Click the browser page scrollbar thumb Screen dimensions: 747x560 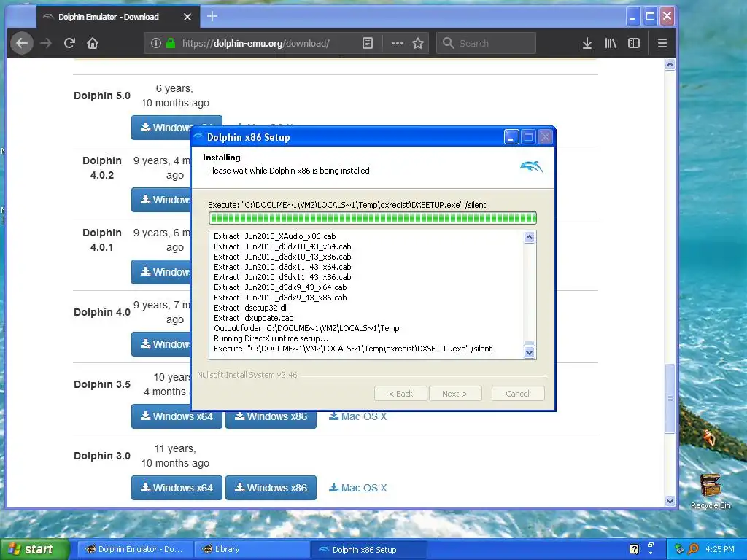[670, 398]
